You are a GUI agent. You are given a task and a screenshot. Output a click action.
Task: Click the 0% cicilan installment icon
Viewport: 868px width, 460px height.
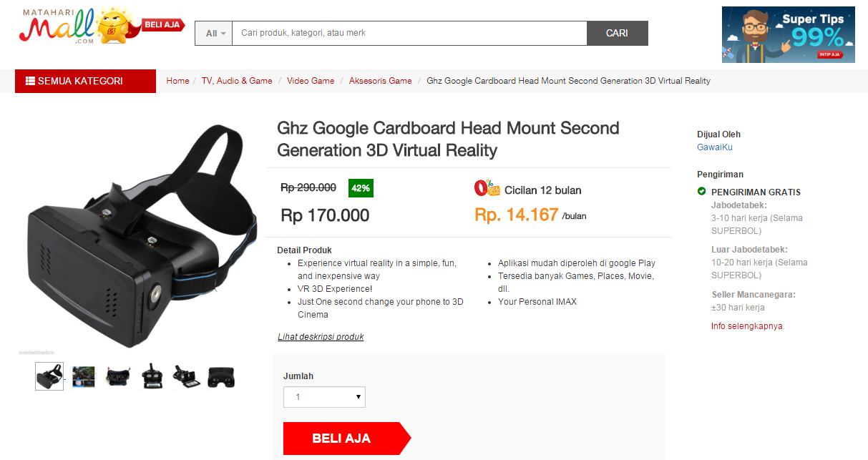click(x=487, y=188)
